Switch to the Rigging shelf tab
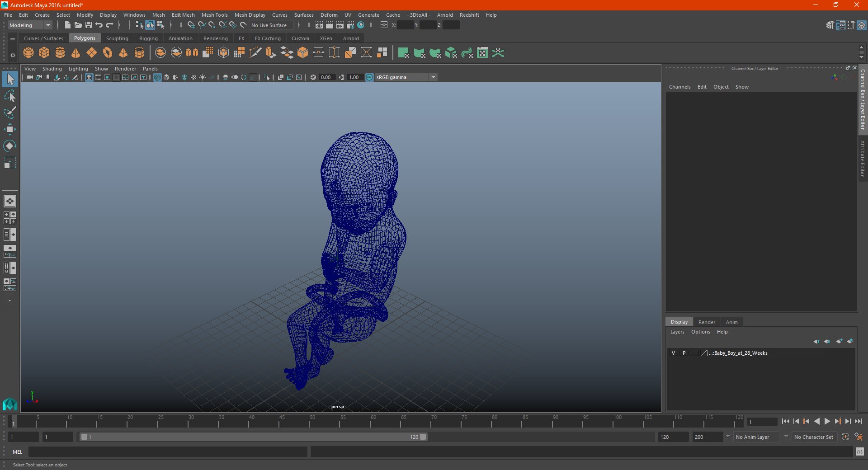Screen dimensions: 868x470 tap(148, 38)
